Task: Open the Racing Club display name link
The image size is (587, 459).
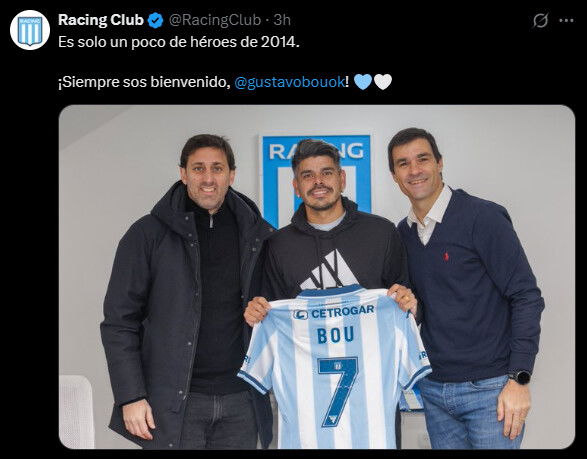Action: click(101, 20)
